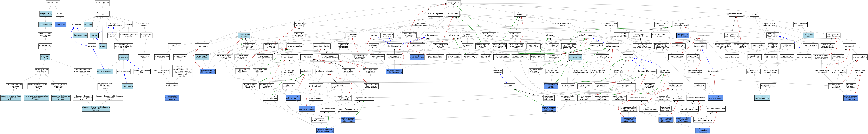Click the blue apoptotic process node

[x=575, y=57]
